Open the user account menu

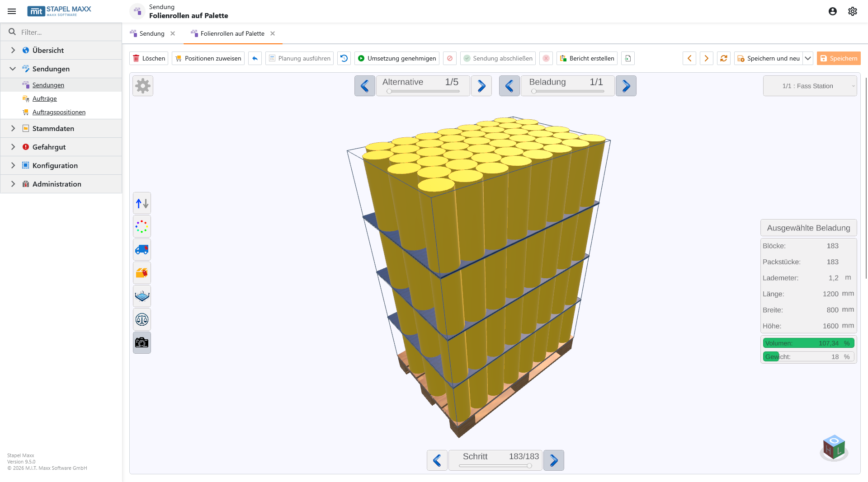click(x=833, y=11)
